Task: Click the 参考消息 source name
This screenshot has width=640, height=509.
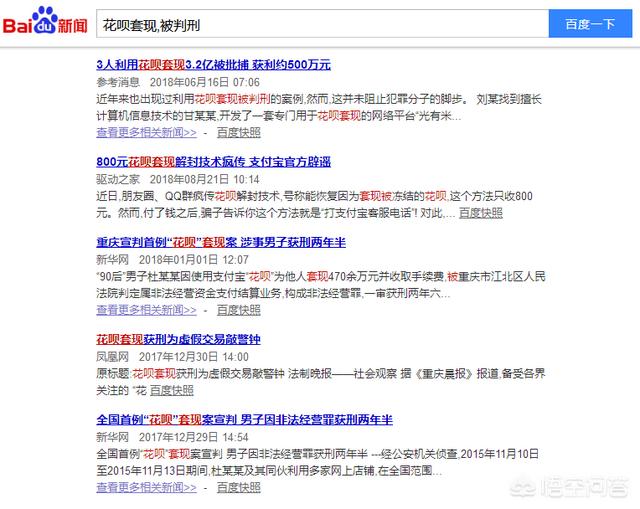Action: coord(119,81)
